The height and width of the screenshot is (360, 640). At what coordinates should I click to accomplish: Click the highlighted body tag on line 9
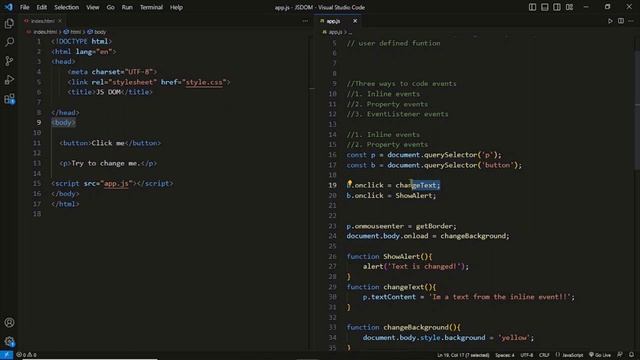coord(63,122)
